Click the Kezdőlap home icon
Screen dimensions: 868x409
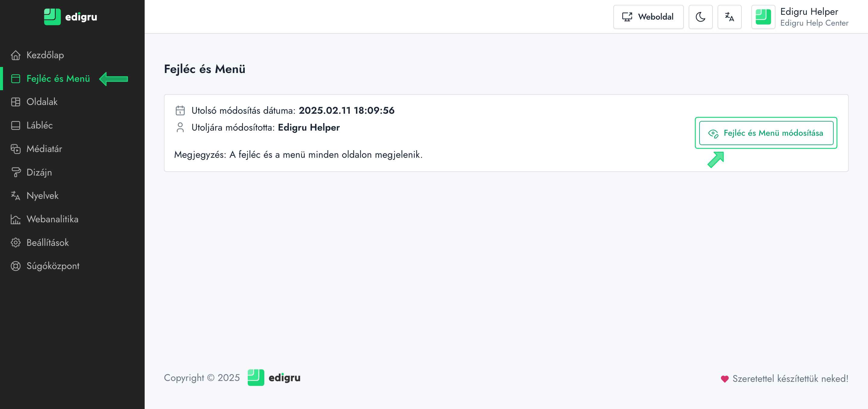15,55
